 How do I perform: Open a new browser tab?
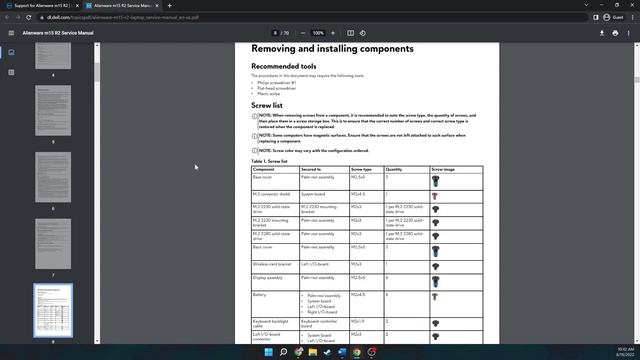[169, 6]
